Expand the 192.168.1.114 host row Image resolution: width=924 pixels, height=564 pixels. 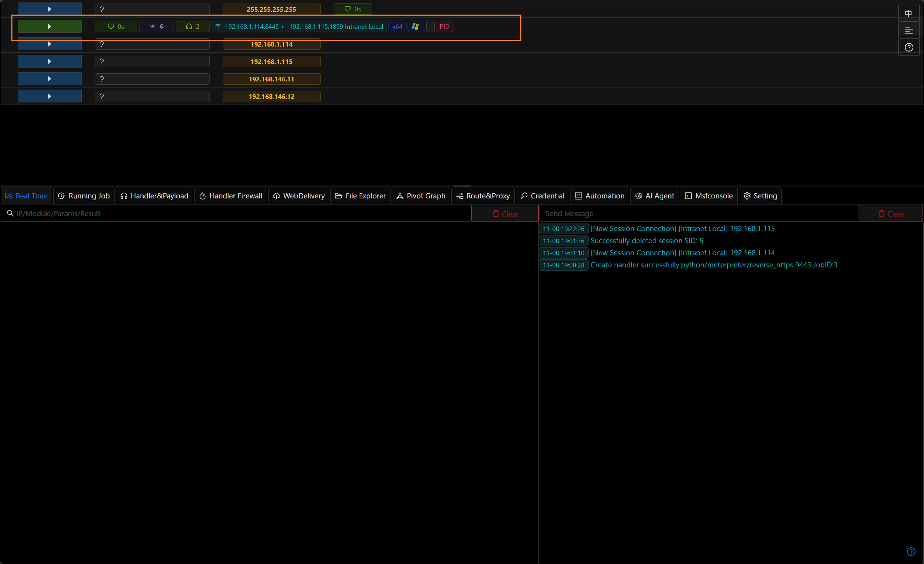[x=49, y=44]
